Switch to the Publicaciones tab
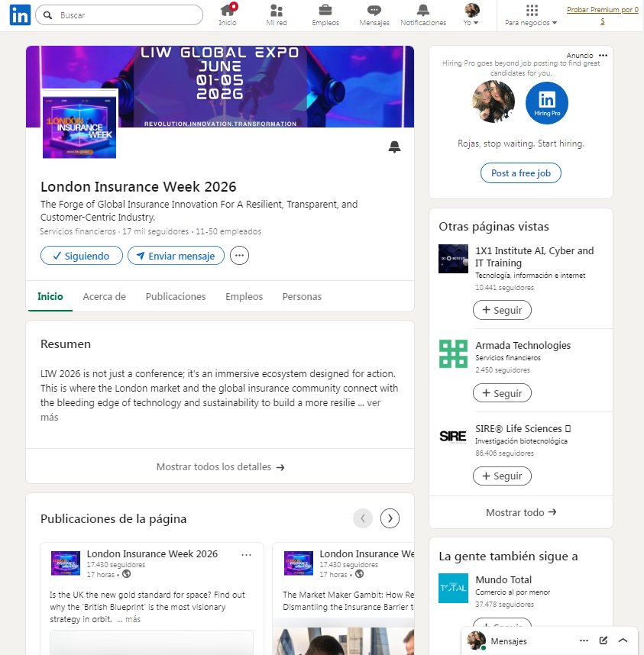Image resolution: width=644 pixels, height=655 pixels. [x=176, y=297]
